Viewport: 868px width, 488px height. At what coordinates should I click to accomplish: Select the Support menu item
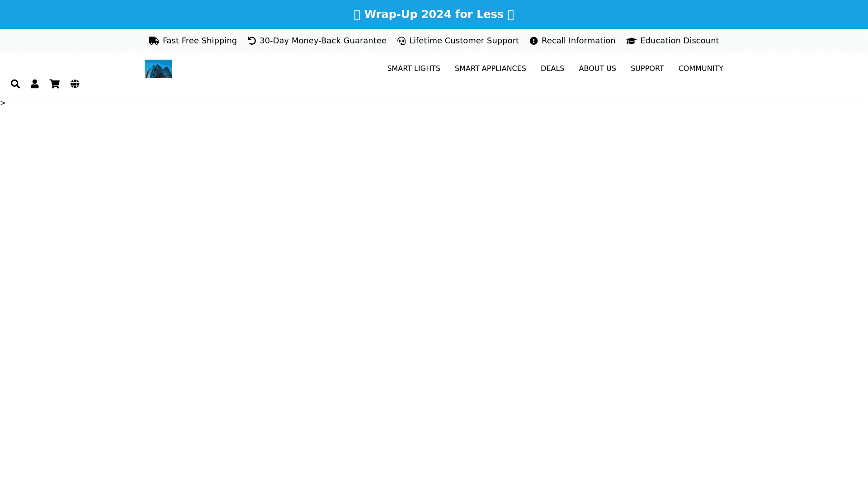pyautogui.click(x=647, y=69)
